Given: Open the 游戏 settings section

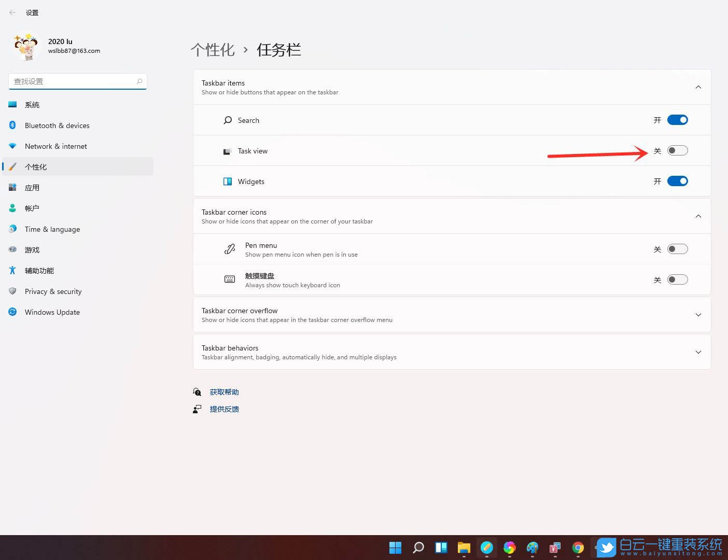Looking at the screenshot, I should pyautogui.click(x=32, y=249).
